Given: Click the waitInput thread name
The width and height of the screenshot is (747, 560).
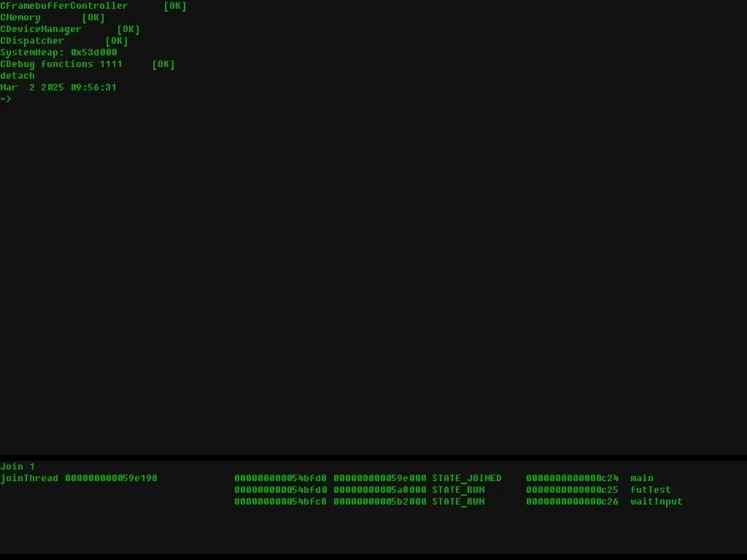Looking at the screenshot, I should click(x=657, y=502).
